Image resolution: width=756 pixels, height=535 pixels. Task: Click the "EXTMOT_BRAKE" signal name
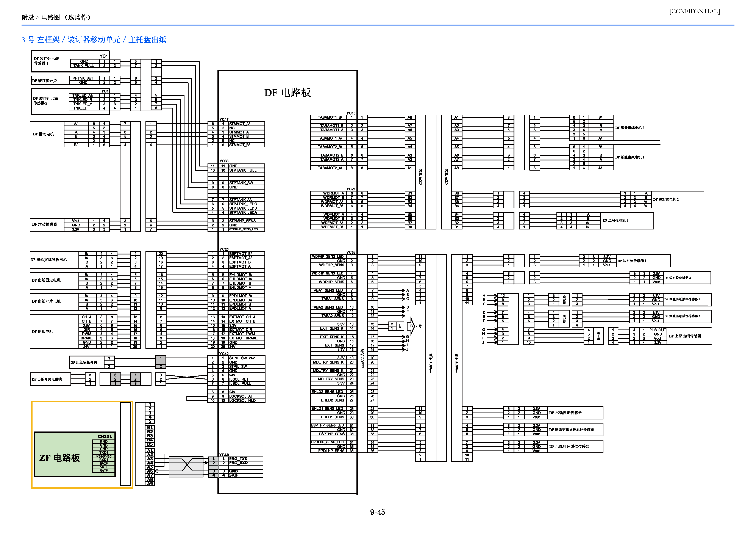click(243, 338)
